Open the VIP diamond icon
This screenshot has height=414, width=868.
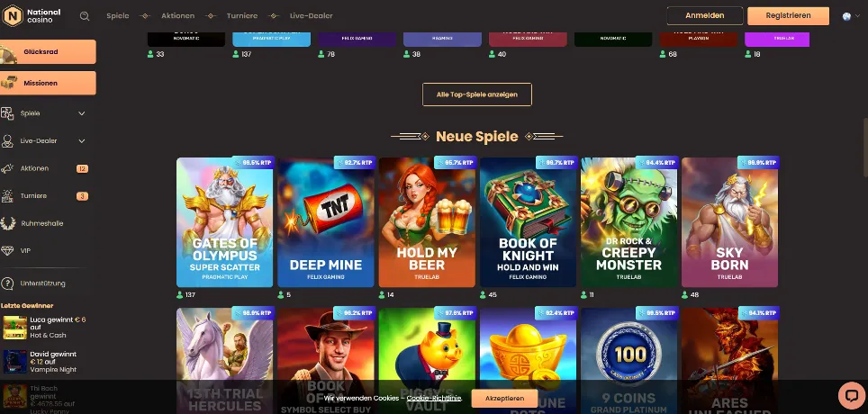tap(7, 251)
